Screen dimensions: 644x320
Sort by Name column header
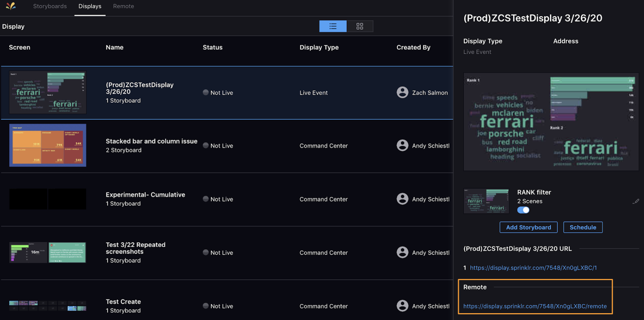(114, 48)
